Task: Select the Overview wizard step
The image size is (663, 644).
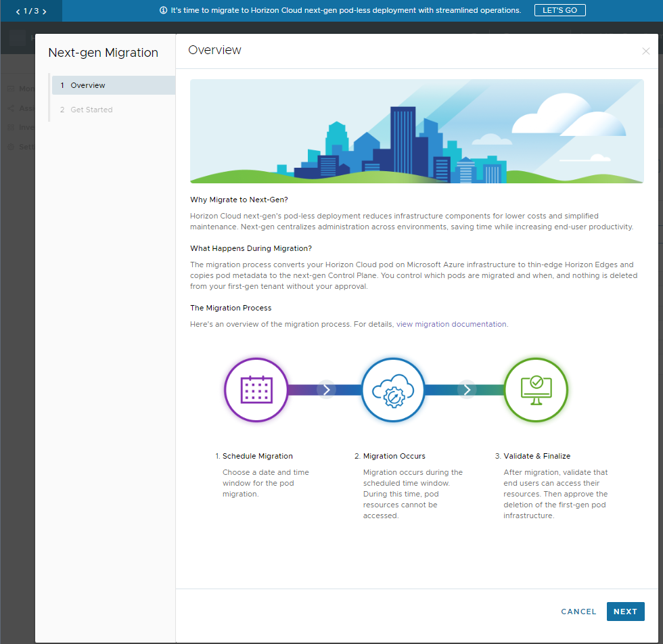Action: coord(114,85)
